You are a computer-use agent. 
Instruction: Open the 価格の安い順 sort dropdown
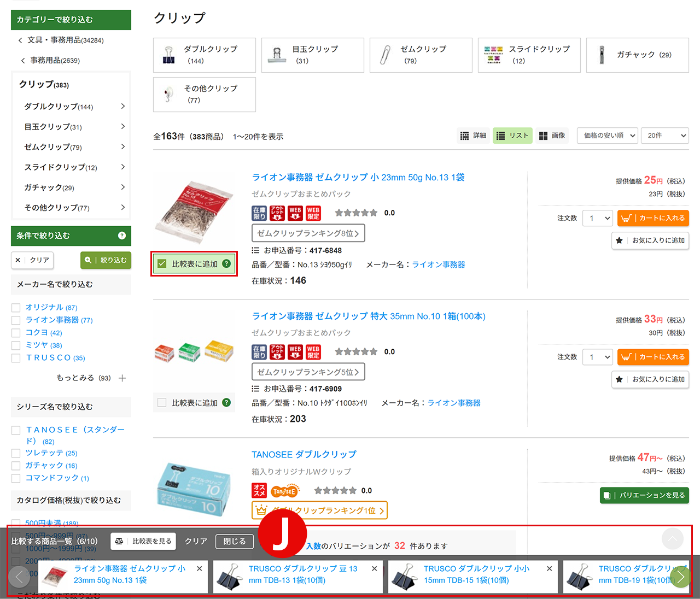tap(608, 136)
